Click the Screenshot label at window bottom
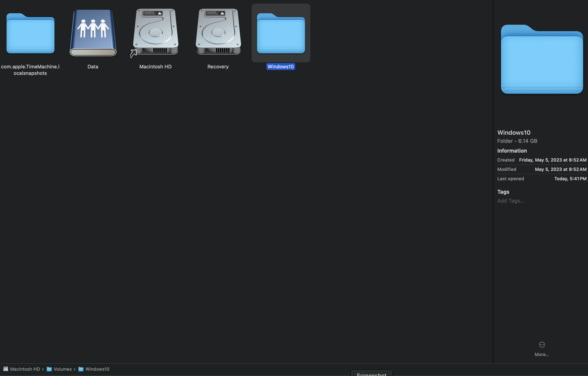The image size is (588, 376). point(371,374)
